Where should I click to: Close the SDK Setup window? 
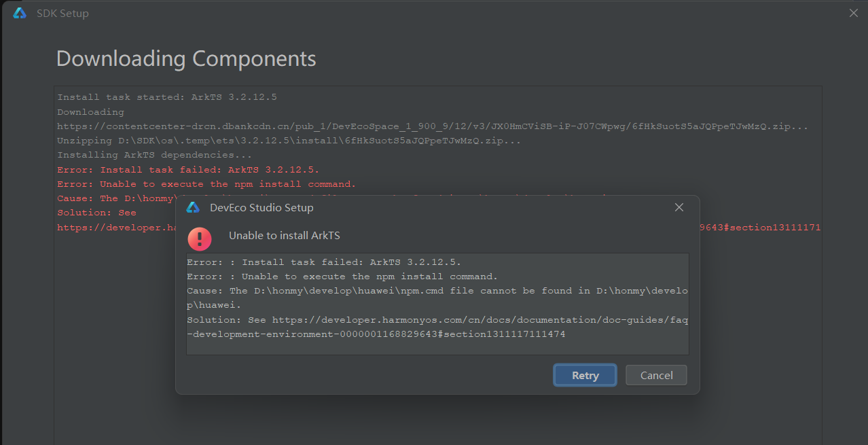point(854,13)
